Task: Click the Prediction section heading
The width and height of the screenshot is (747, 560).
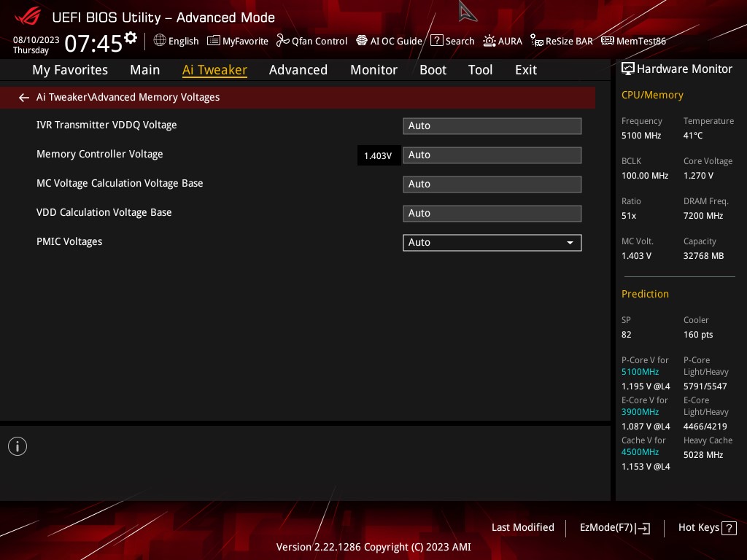Action: 645,294
